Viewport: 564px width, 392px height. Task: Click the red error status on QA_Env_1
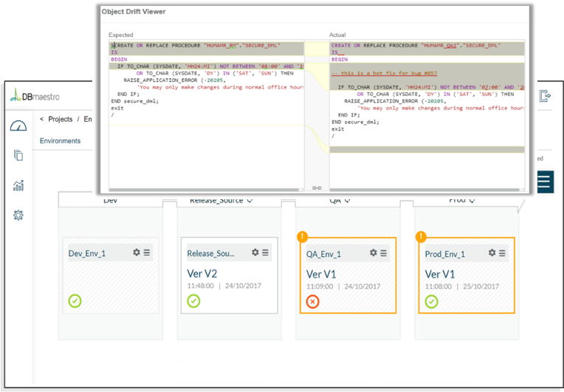(x=312, y=301)
